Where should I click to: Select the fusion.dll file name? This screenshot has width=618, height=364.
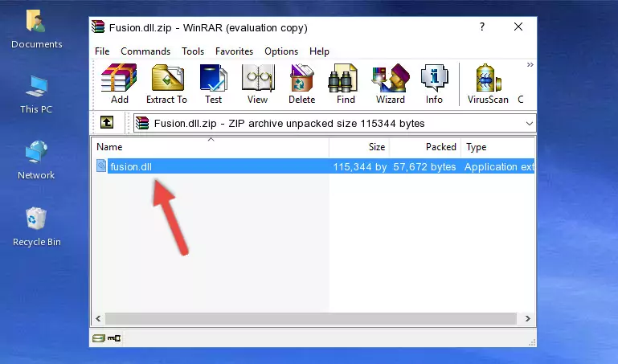(131, 166)
